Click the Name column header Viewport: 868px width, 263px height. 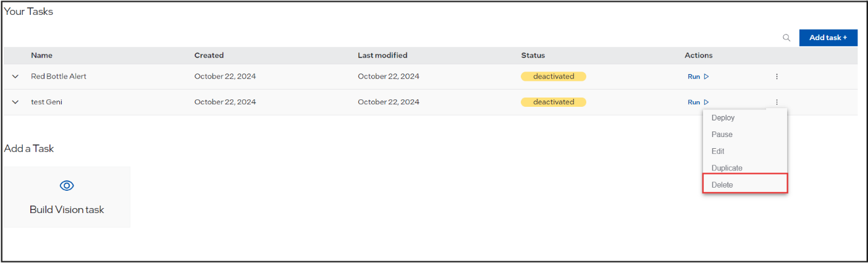coord(41,56)
